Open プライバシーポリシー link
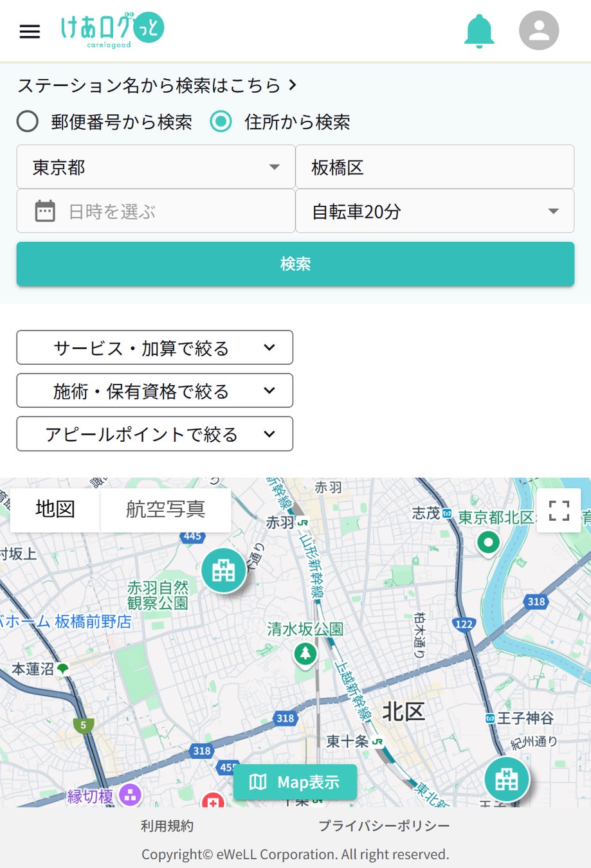591x868 pixels. [x=384, y=826]
